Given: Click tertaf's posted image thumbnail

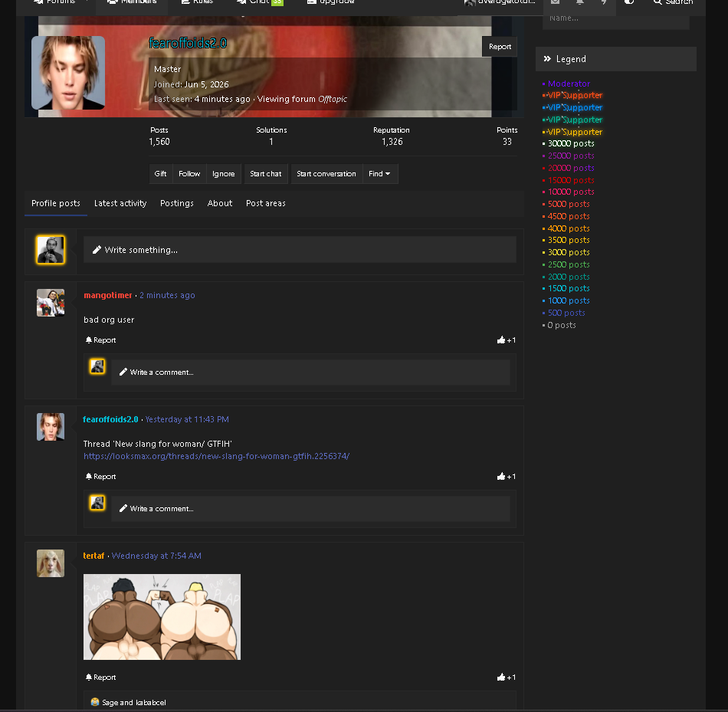Looking at the screenshot, I should pyautogui.click(x=162, y=617).
